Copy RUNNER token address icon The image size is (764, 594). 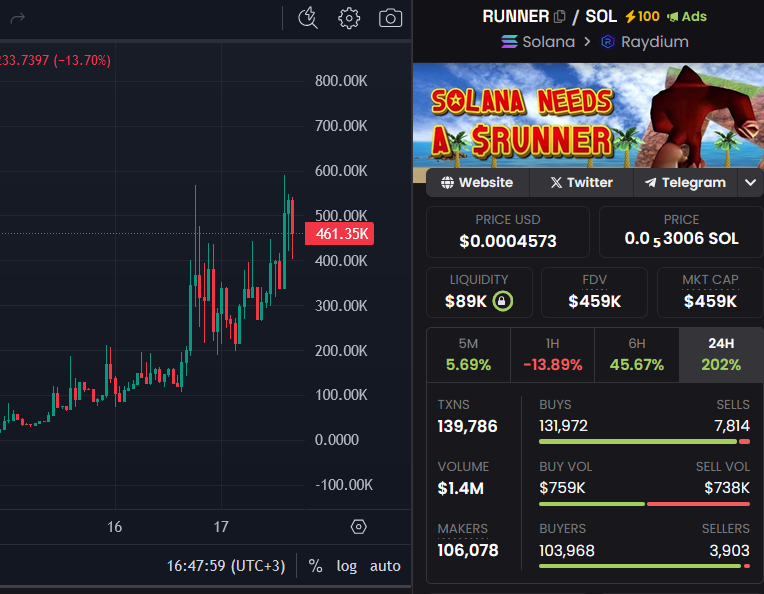560,17
